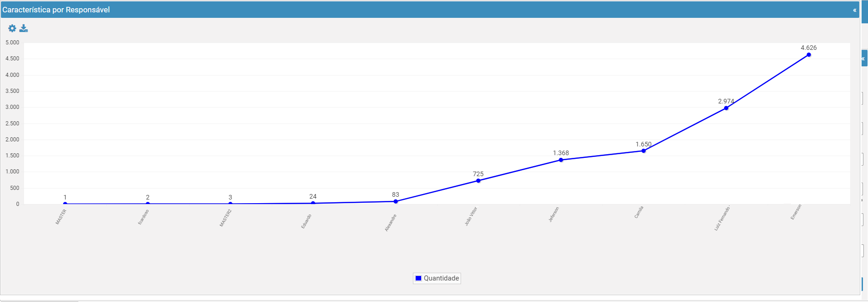868x302 pixels.
Task: Click the Camila data point at 1.650
Action: point(643,151)
